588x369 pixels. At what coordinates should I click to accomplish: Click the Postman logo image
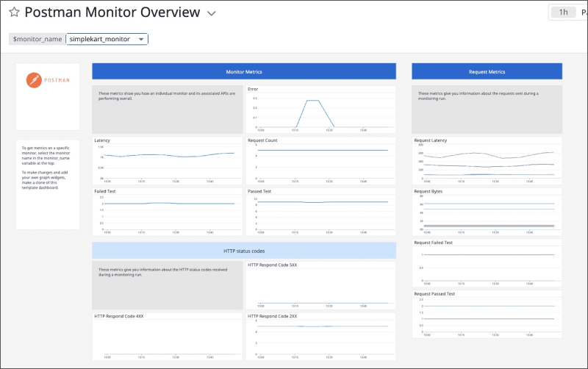pyautogui.click(x=48, y=80)
